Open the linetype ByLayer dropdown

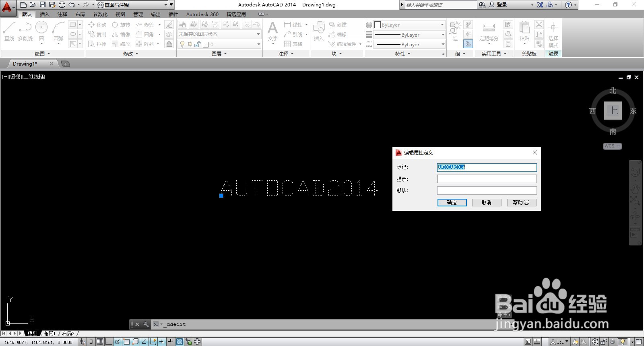click(x=409, y=44)
